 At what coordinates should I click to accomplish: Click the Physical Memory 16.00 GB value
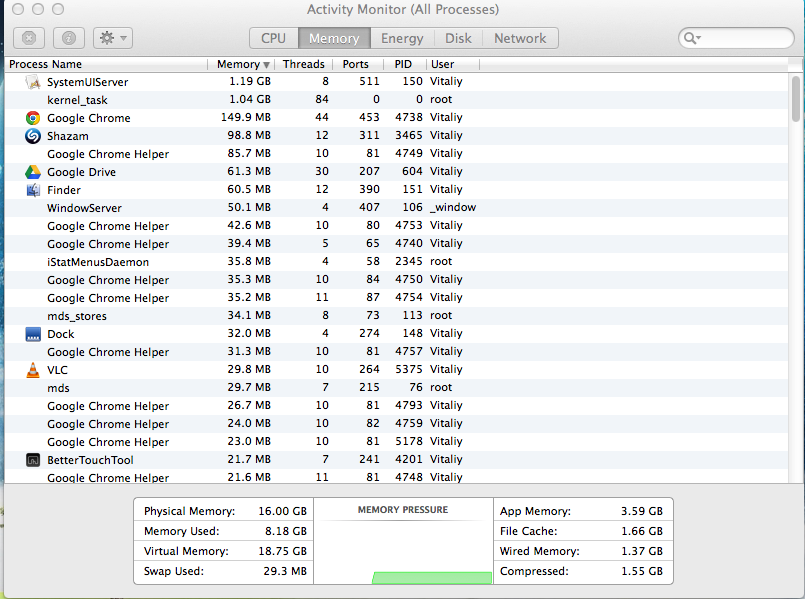282,511
